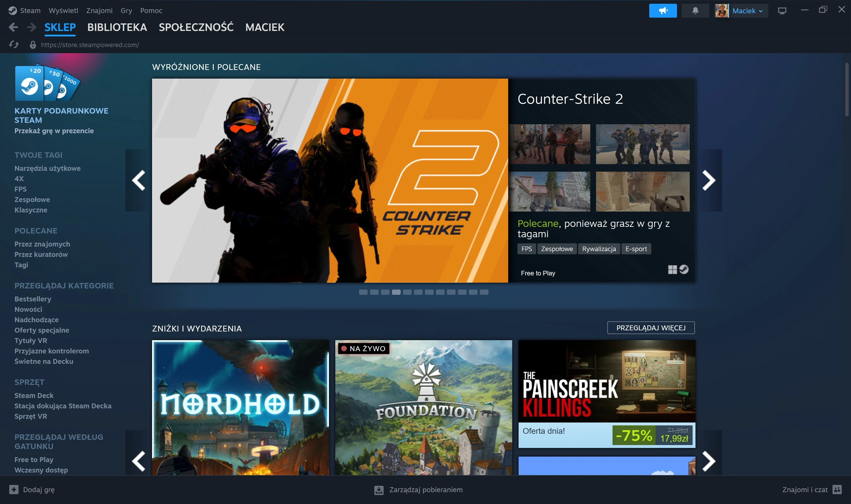Open the Nordhold game card
The width and height of the screenshot is (851, 504).
pyautogui.click(x=240, y=407)
